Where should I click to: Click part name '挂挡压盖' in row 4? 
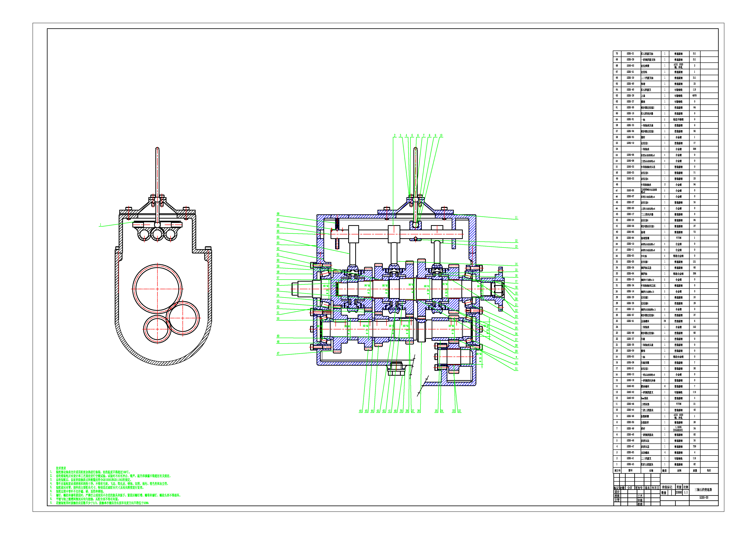pos(645,446)
